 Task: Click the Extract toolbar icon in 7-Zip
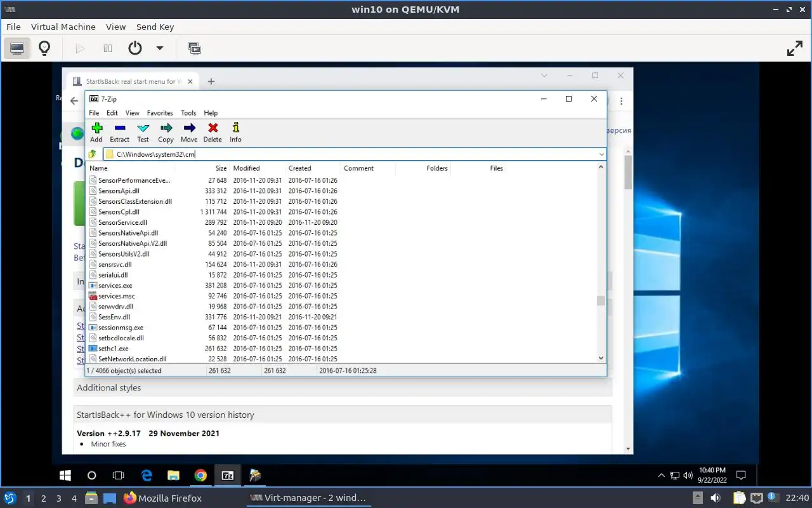(x=119, y=128)
